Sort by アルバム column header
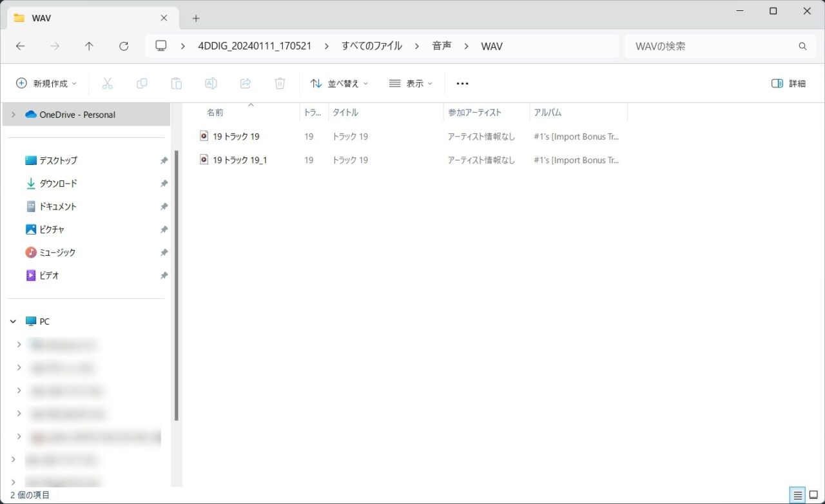Screen dimensions: 825x504 (x=547, y=112)
